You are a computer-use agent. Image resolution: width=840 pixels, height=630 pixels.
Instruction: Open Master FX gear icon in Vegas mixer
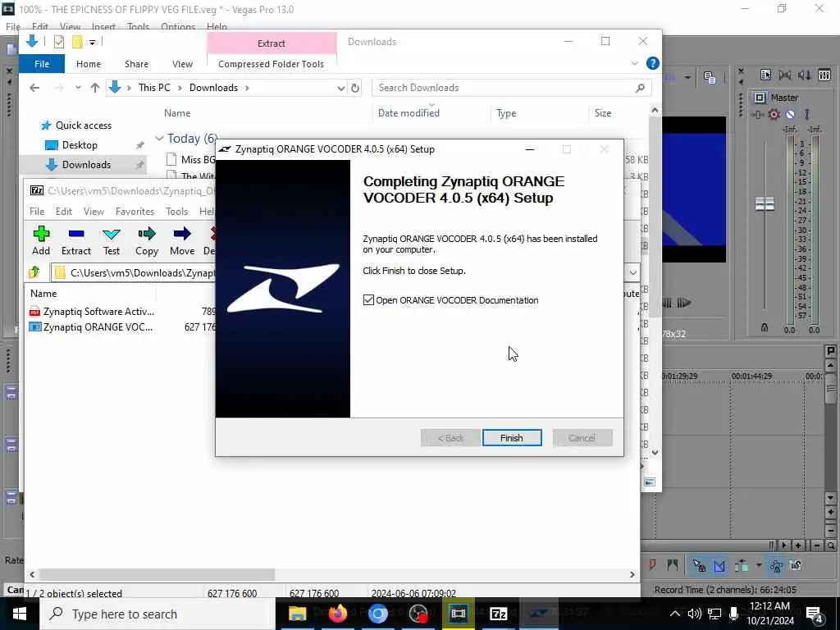(x=774, y=114)
